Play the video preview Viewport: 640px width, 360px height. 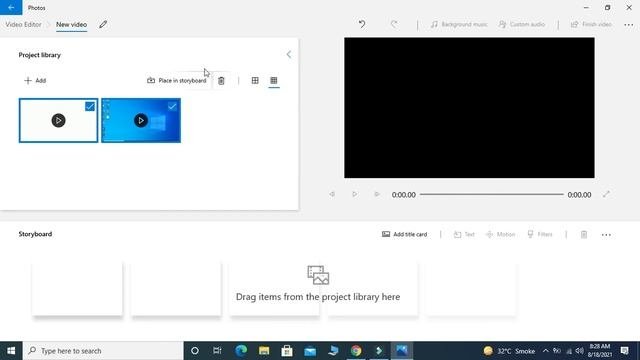(x=355, y=195)
